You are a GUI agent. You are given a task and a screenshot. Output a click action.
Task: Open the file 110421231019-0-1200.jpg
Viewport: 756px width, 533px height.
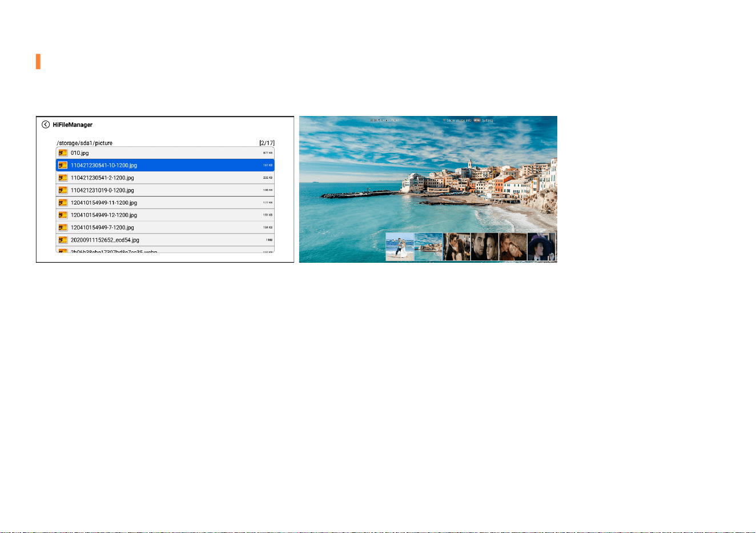click(165, 190)
